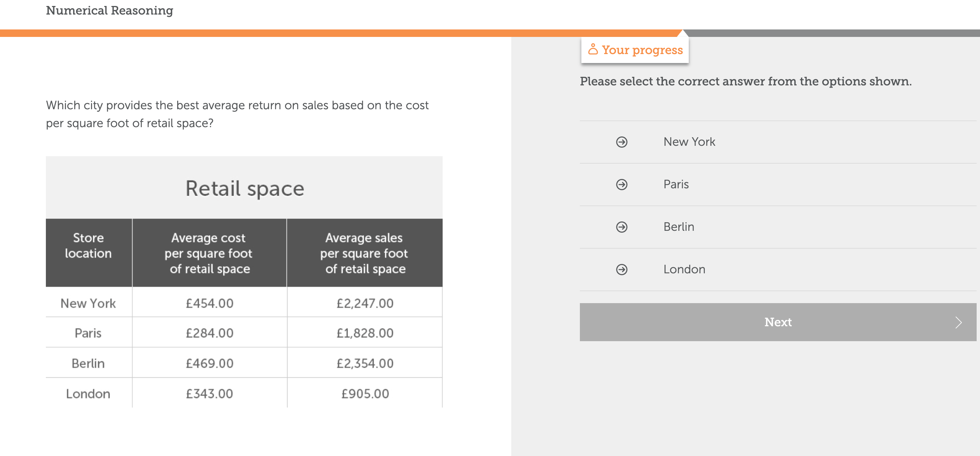This screenshot has width=980, height=456.
Task: Click the arrow icon beside Berlin
Action: (622, 227)
